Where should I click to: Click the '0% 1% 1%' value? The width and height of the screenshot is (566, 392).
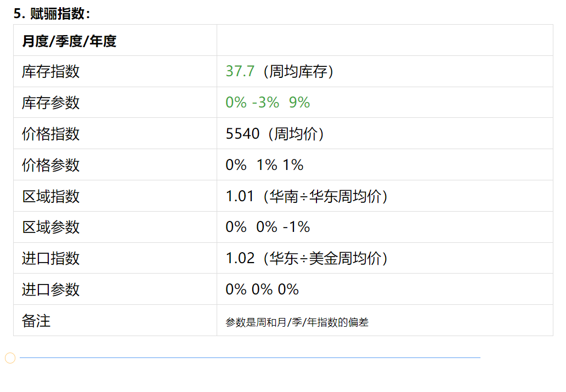click(x=264, y=165)
